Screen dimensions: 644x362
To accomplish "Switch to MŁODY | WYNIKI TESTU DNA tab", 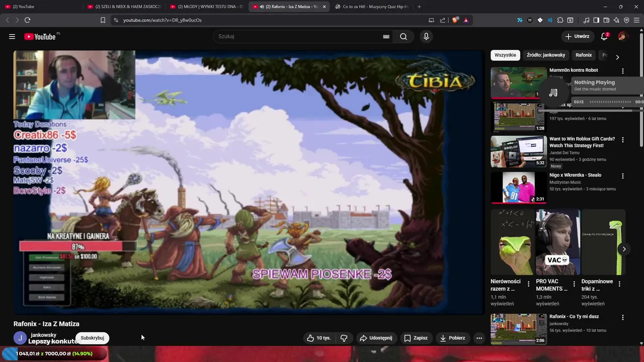I will [x=207, y=7].
